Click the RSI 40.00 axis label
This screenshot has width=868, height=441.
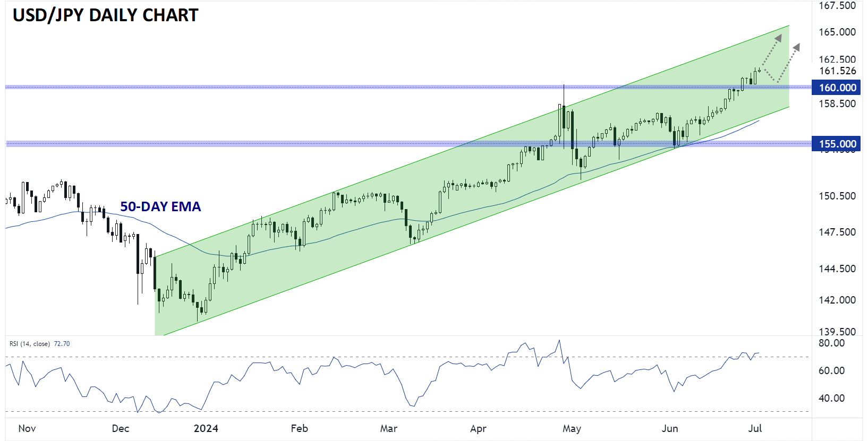click(831, 398)
